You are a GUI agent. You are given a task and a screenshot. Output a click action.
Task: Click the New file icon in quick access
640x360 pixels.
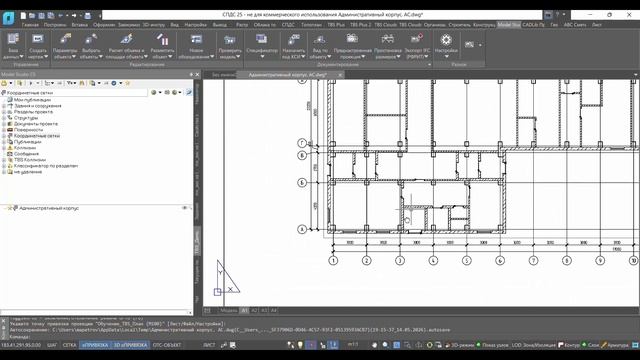point(23,16)
